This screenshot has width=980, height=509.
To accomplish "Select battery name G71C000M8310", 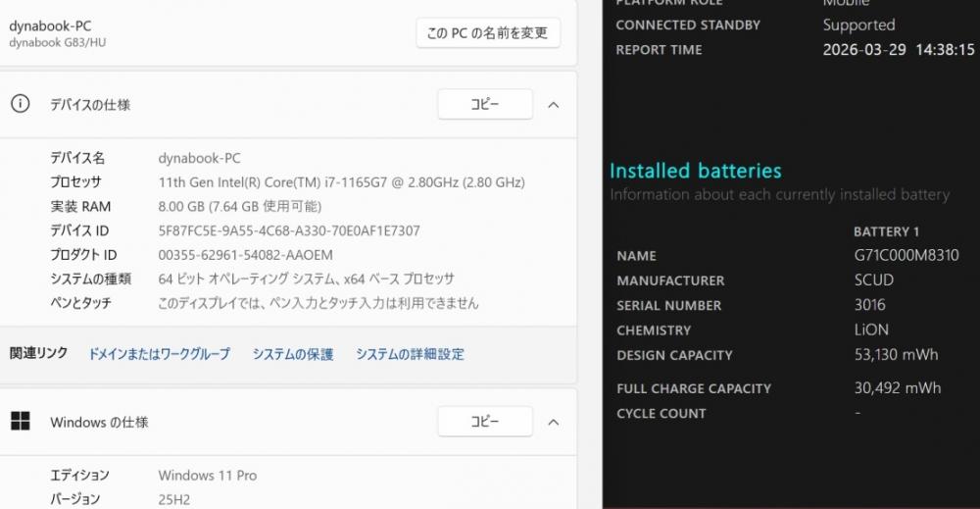I will click(x=906, y=255).
